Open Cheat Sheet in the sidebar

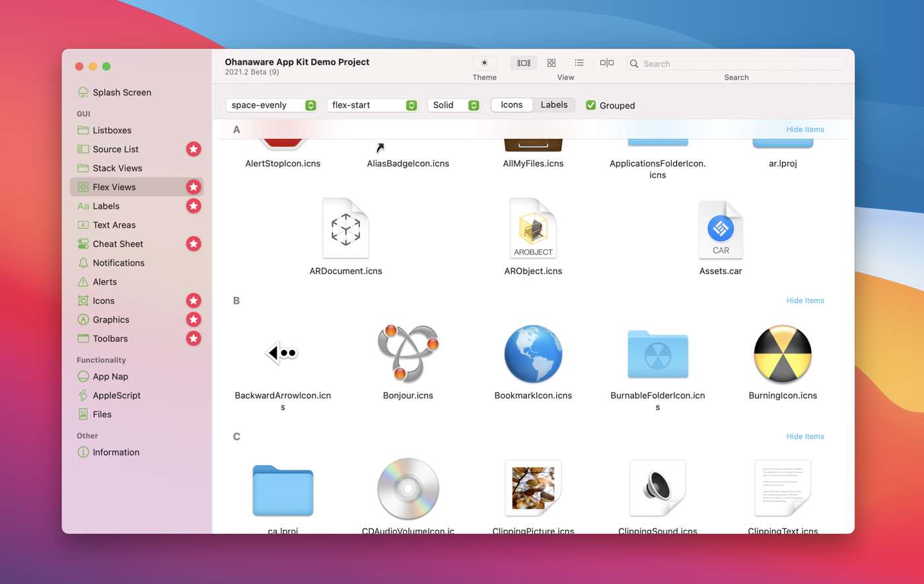tap(137, 244)
